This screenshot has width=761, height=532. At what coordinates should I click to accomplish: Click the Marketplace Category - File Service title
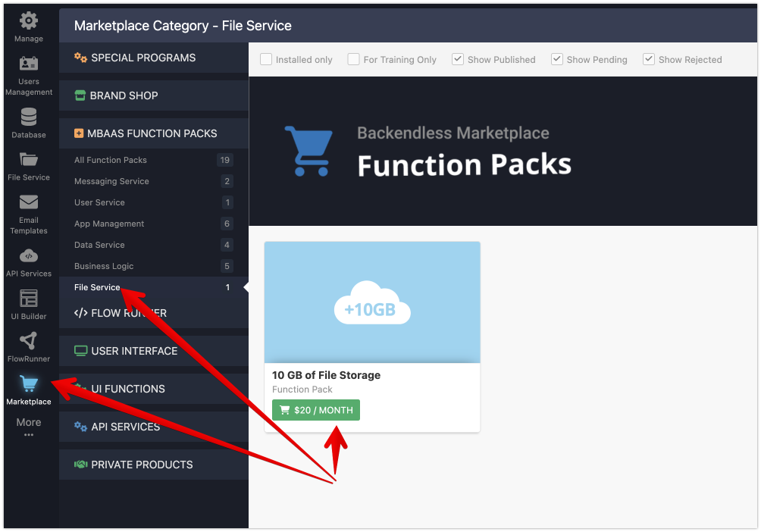coord(183,26)
